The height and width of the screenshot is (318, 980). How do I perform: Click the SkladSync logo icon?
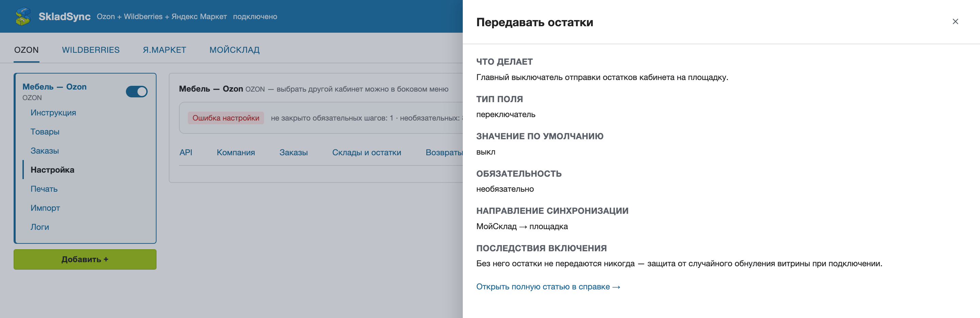point(23,16)
